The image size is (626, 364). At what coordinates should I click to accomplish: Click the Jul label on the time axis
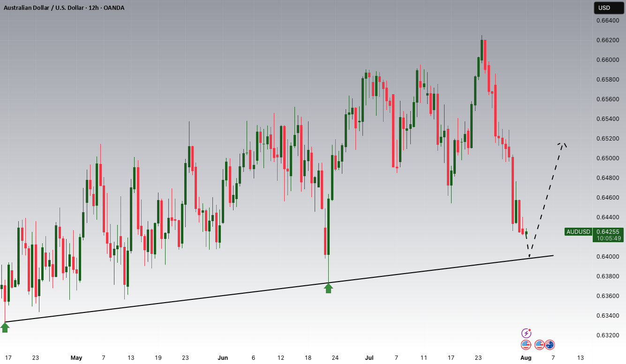(369, 358)
